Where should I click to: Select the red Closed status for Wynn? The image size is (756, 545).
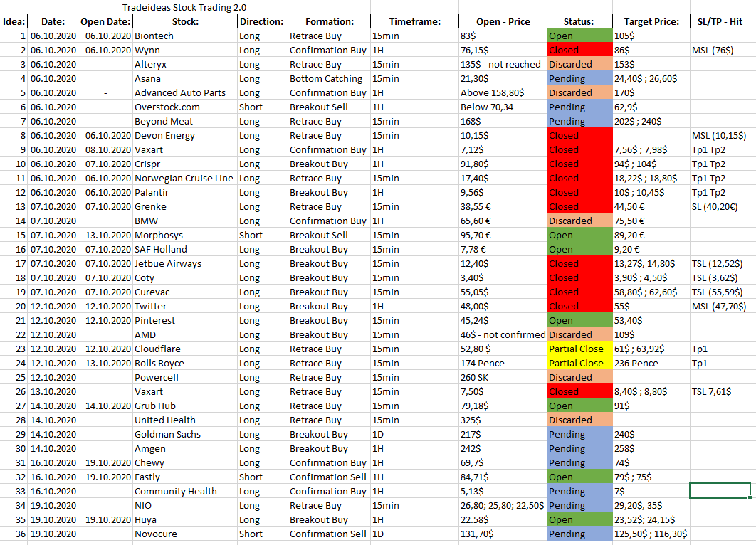(579, 50)
